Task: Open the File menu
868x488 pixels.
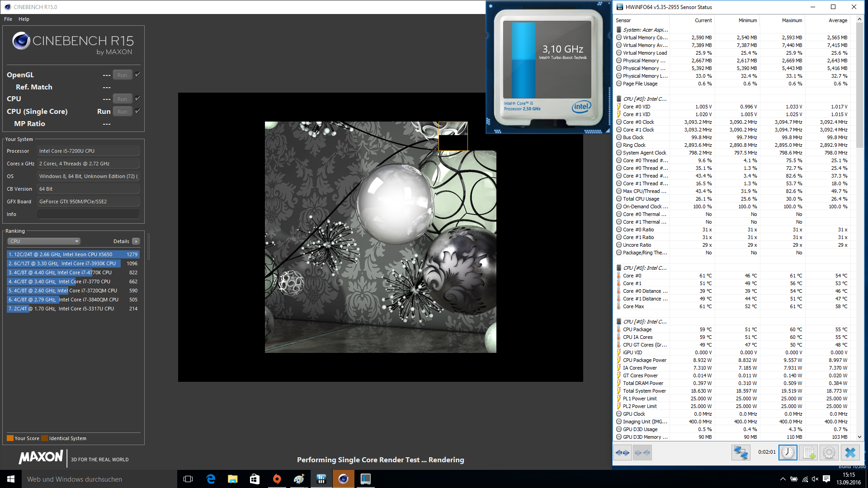Action: [8, 19]
